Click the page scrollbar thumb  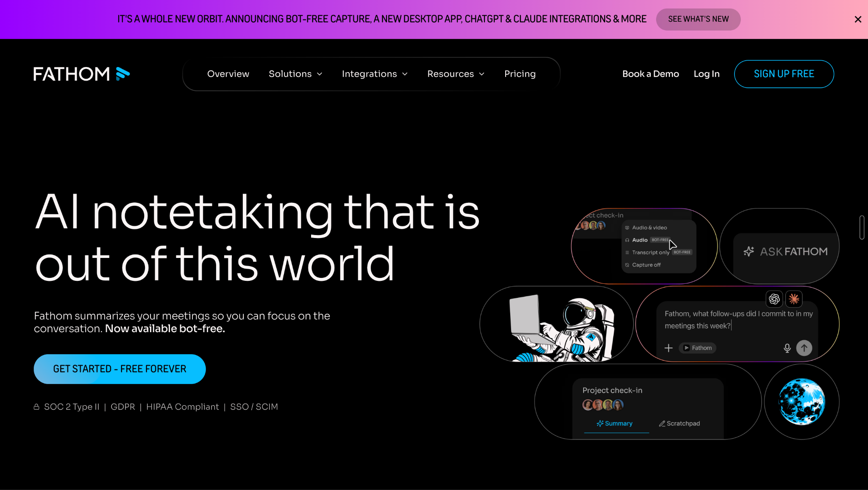pos(862,227)
